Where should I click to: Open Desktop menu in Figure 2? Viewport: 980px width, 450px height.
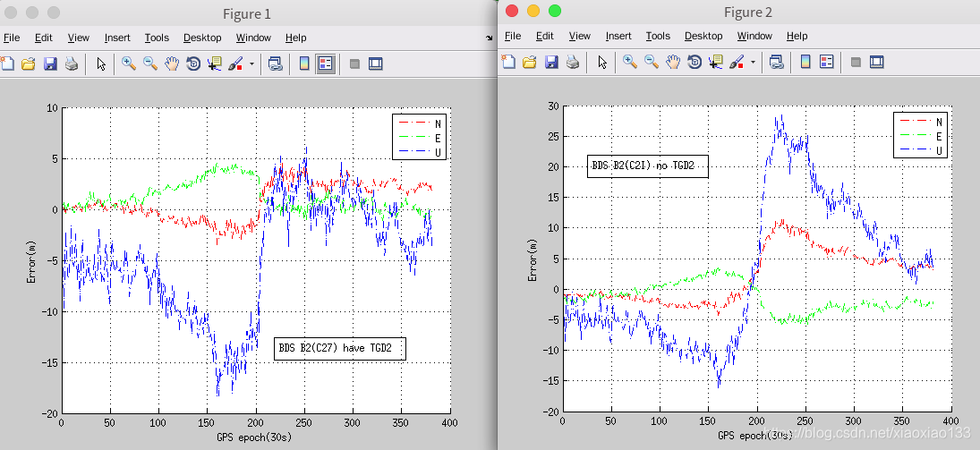point(703,36)
